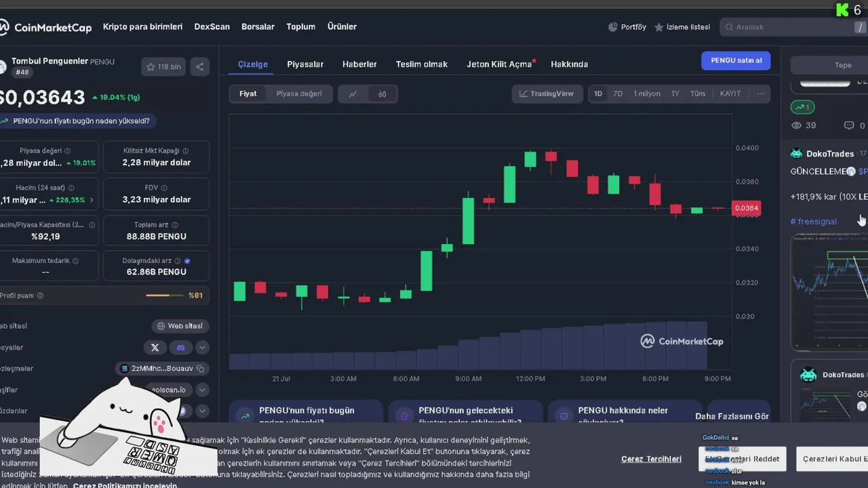Image resolution: width=868 pixels, height=488 pixels.
Task: Click the Portföy pie chart icon
Action: [613, 27]
